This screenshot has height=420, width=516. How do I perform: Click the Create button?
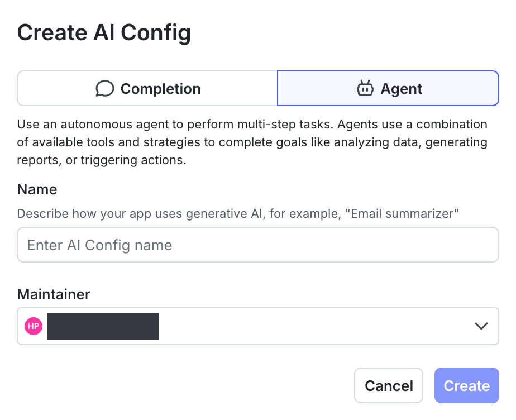pos(466,385)
